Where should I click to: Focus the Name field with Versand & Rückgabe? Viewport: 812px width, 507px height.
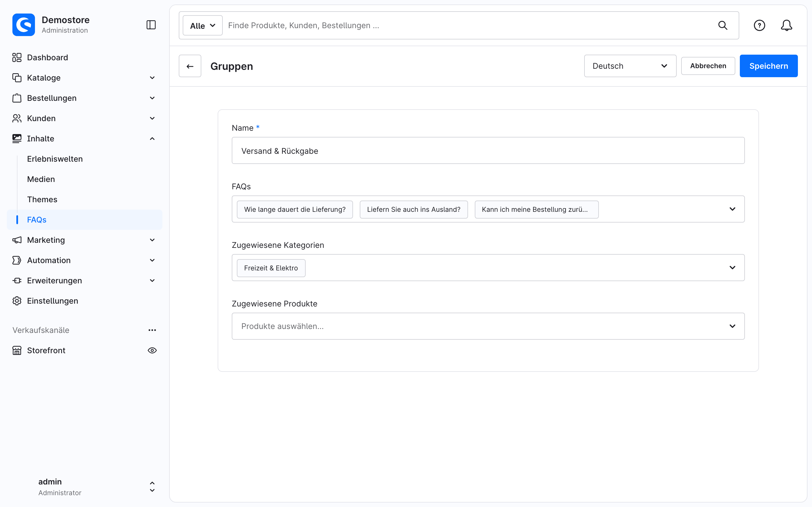coord(488,151)
